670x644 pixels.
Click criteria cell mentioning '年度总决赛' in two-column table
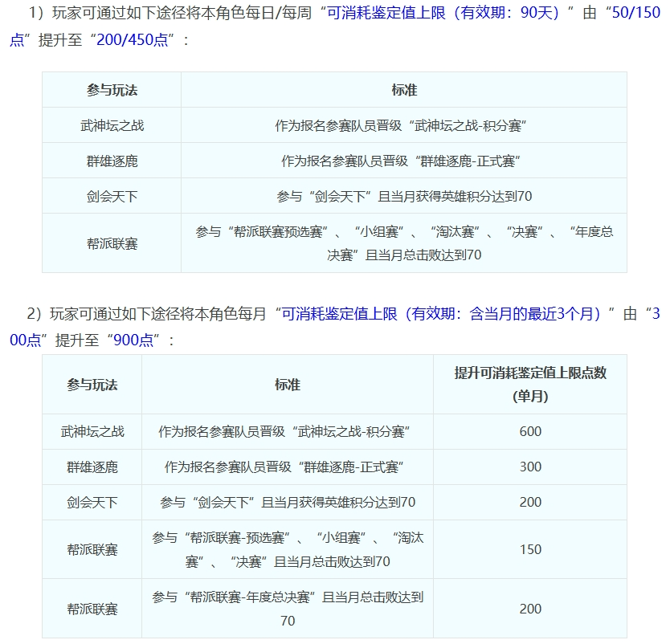click(403, 243)
